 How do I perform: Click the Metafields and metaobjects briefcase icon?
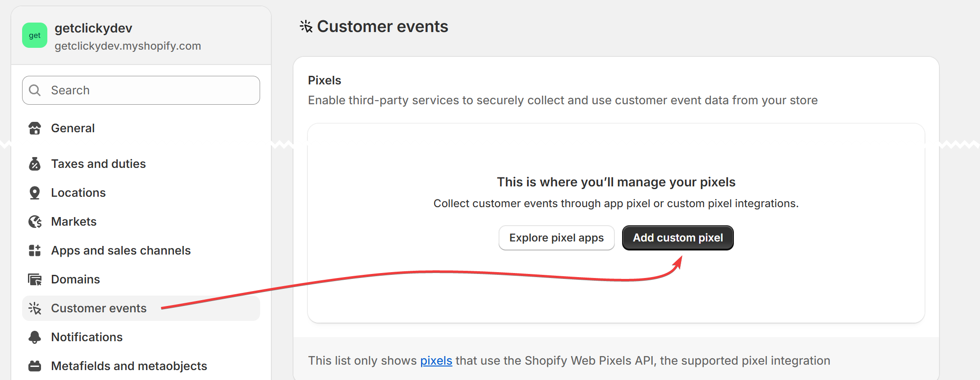35,366
